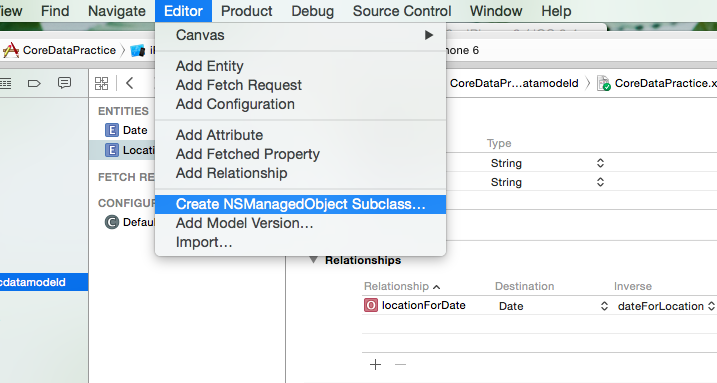Viewport: 717px width, 383px height.
Task: Choose Import… menu item
Action: [300, 242]
